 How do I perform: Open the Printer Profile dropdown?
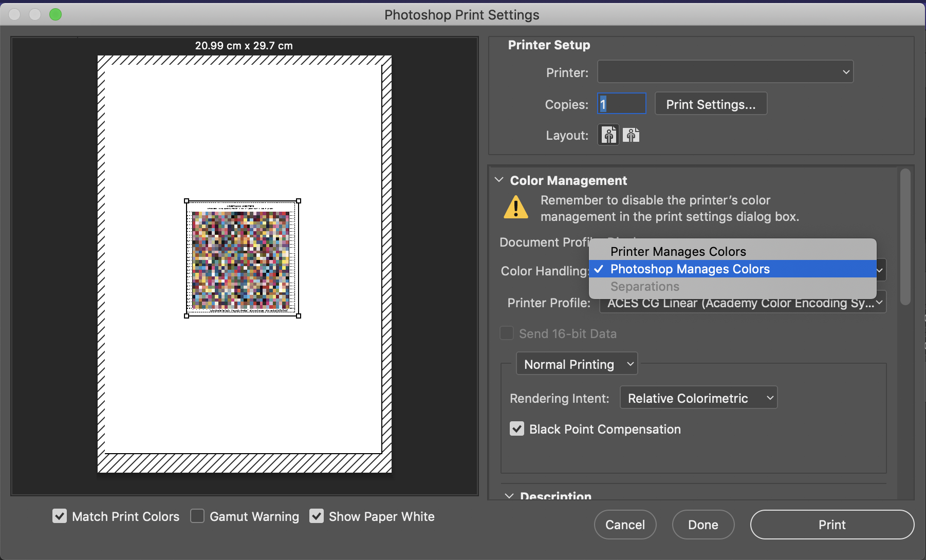[x=743, y=303]
